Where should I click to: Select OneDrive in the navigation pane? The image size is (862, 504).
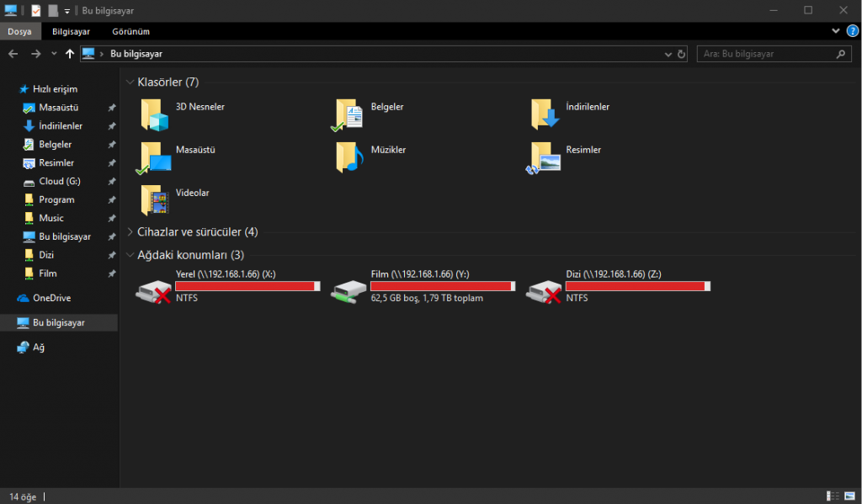[x=51, y=298]
